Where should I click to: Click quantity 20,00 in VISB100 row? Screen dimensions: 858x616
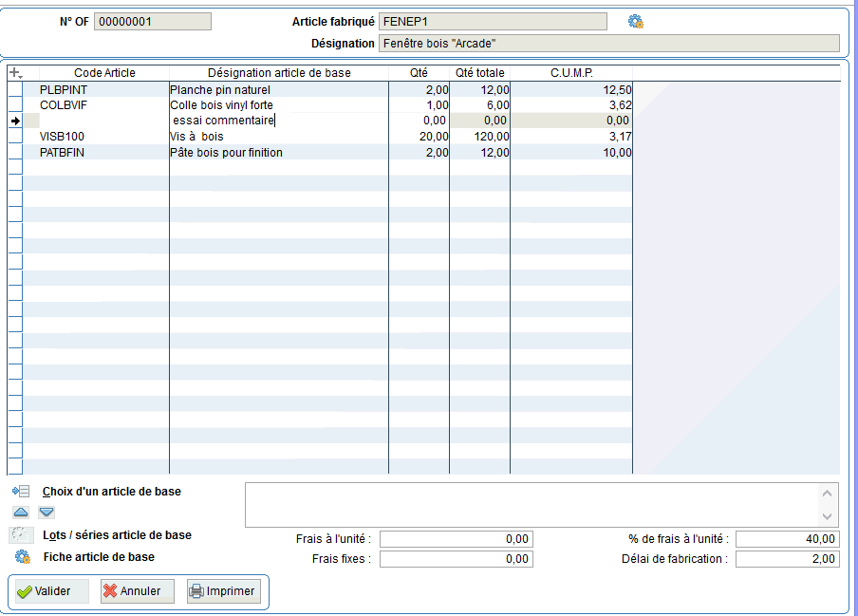pyautogui.click(x=420, y=137)
